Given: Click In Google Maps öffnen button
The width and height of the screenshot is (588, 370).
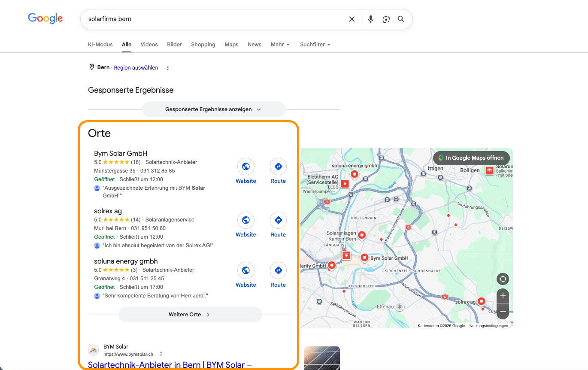Looking at the screenshot, I should [x=471, y=158].
